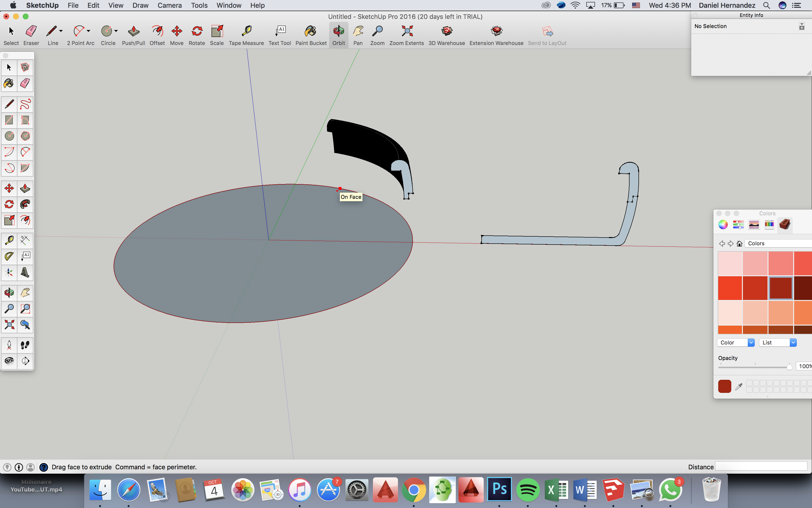
Task: Expand the Line tool dropdown arrow
Action: (61, 31)
